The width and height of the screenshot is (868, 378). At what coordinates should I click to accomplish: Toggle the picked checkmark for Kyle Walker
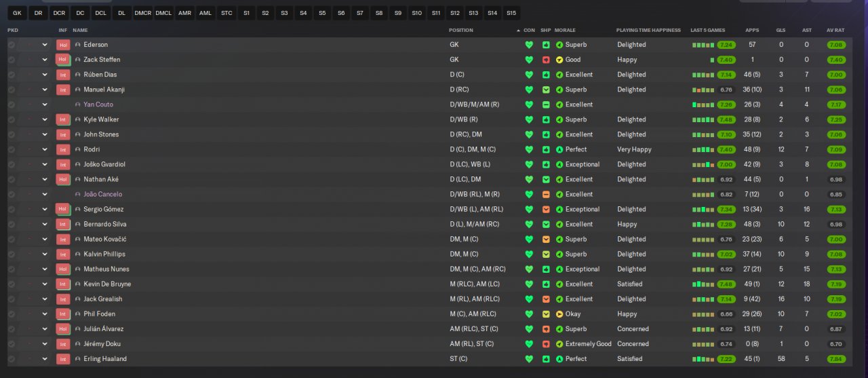click(12, 119)
